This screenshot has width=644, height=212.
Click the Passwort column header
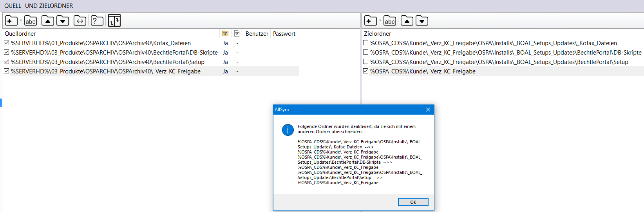coord(284,34)
